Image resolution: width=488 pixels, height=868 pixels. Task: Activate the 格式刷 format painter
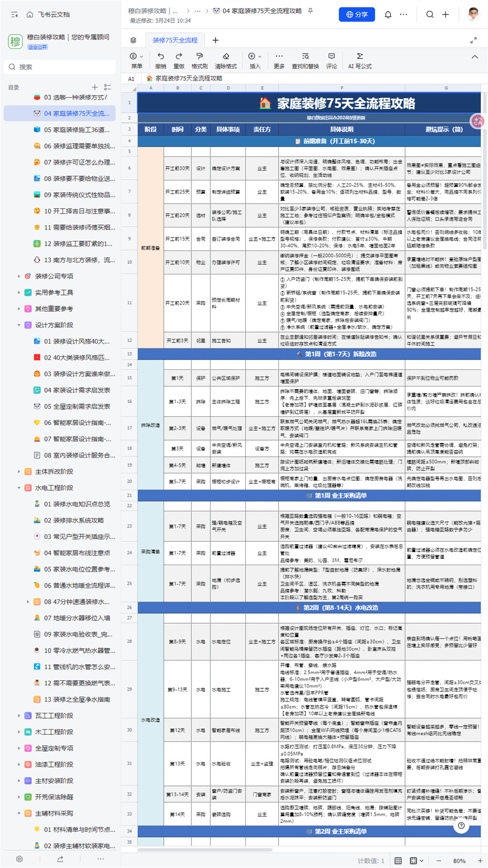200,61
